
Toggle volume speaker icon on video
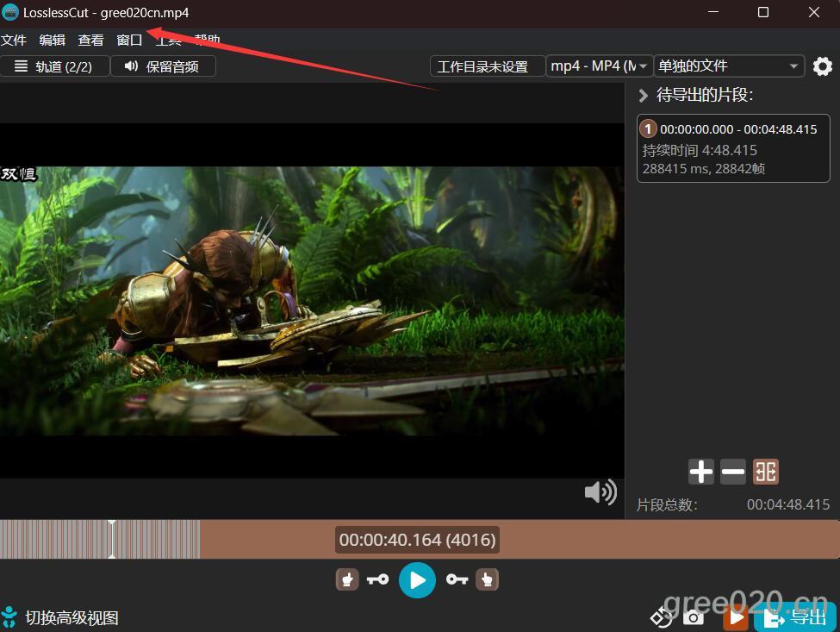[600, 492]
